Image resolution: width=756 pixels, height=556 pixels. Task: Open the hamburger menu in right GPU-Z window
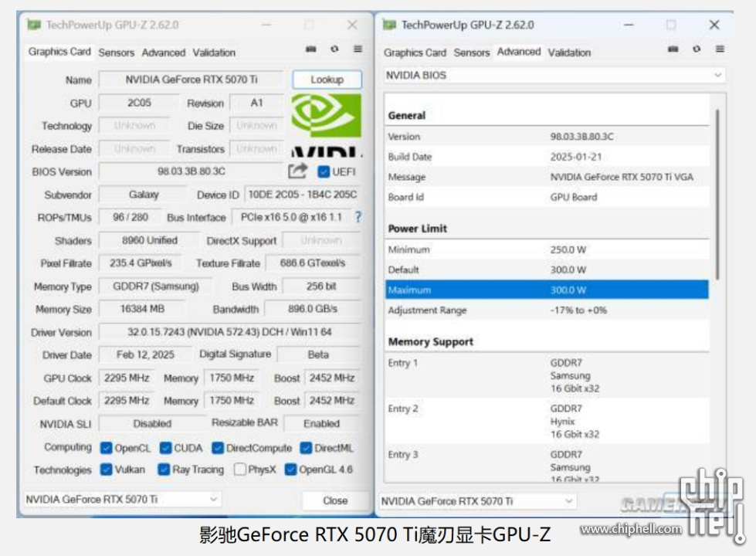(720, 49)
